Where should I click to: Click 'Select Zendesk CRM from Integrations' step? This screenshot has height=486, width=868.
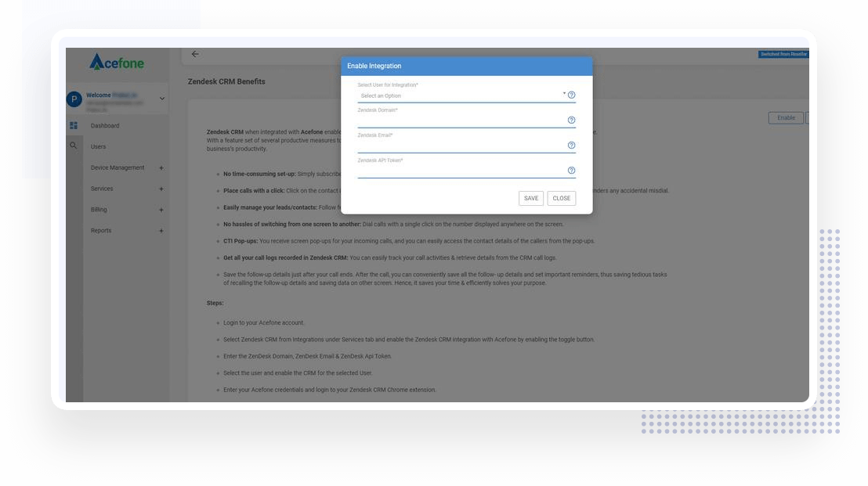click(408, 340)
